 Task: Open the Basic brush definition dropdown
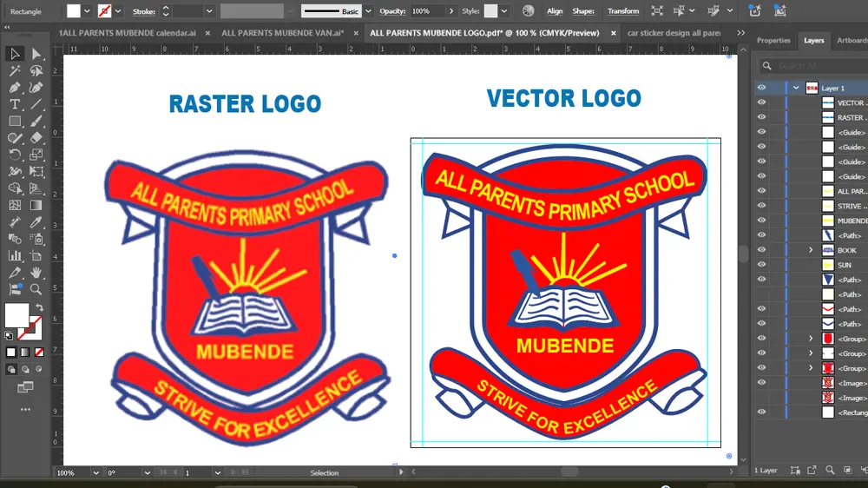[368, 11]
